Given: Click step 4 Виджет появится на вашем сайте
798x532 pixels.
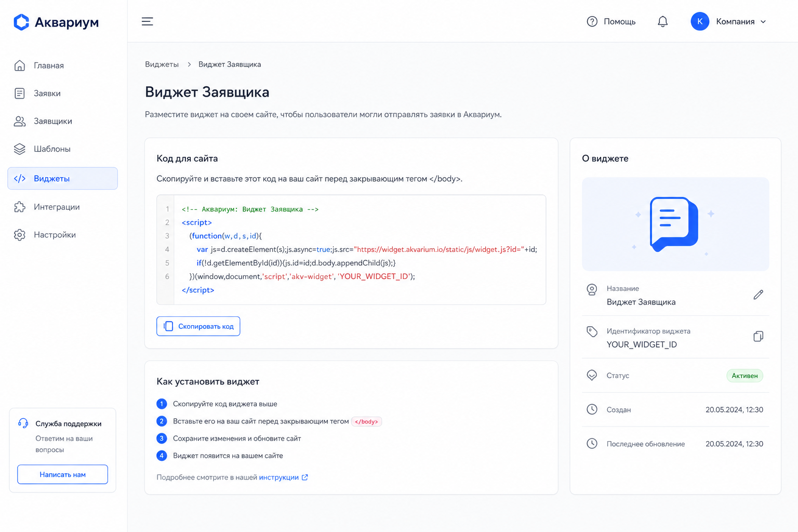Looking at the screenshot, I should click(228, 456).
